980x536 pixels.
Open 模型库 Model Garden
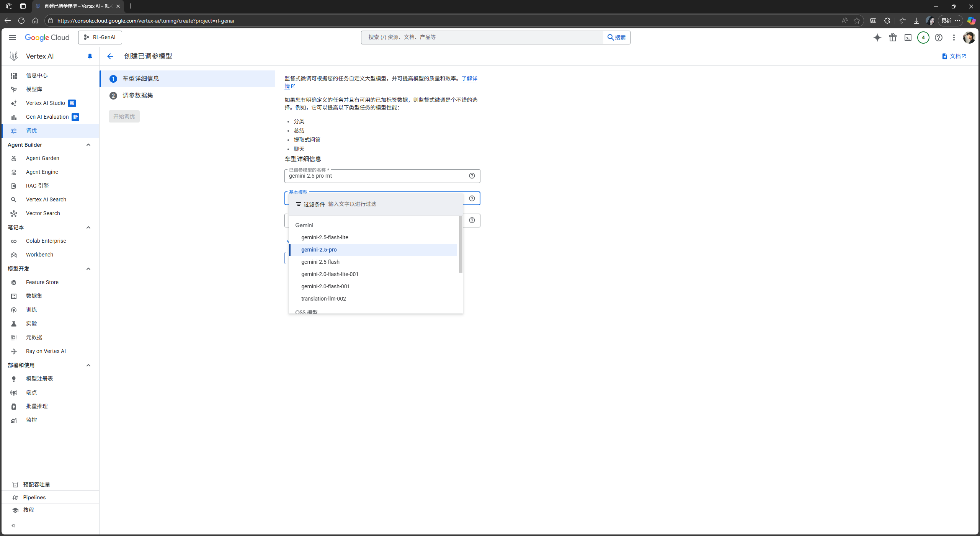[x=51, y=89]
